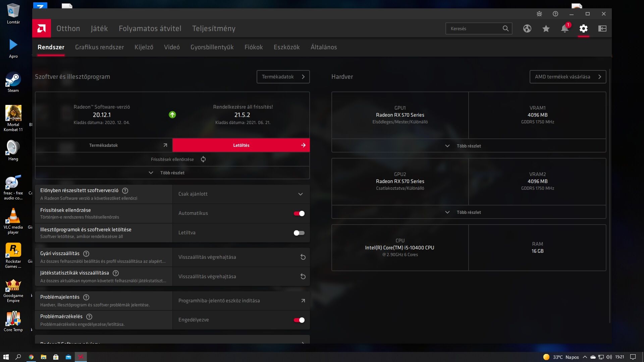This screenshot has width=644, height=362.
Task: Toggle the Problémaérzékelés switch
Action: pyautogui.click(x=299, y=320)
